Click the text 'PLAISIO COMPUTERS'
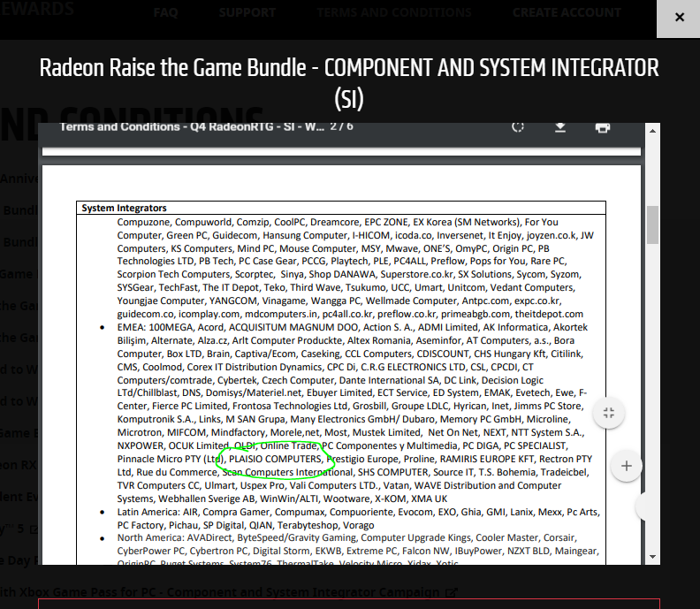The width and height of the screenshot is (700, 609). [x=275, y=459]
